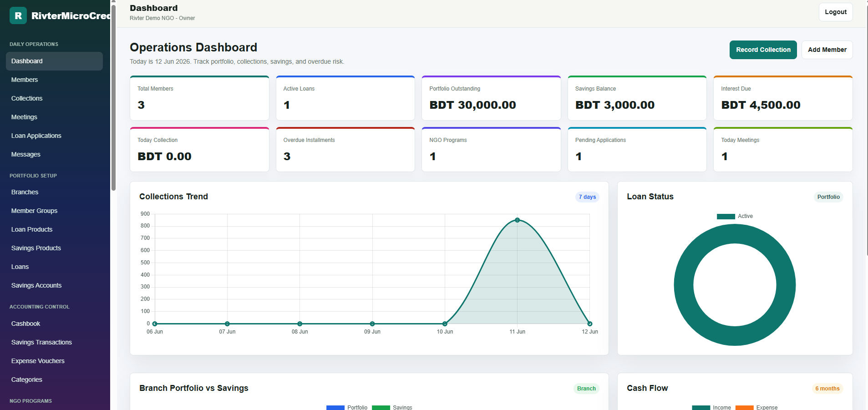Click the 07 Jun data point on the chart
The width and height of the screenshot is (868, 410).
pos(227,324)
